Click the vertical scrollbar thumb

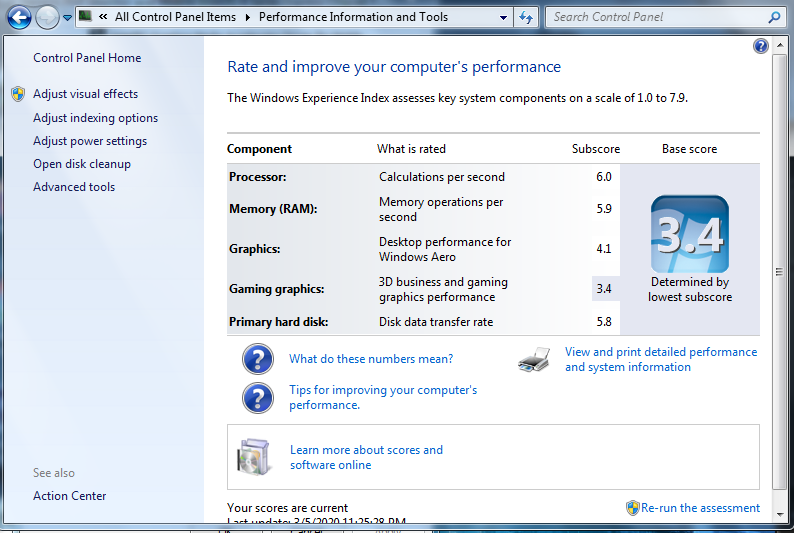click(x=780, y=272)
